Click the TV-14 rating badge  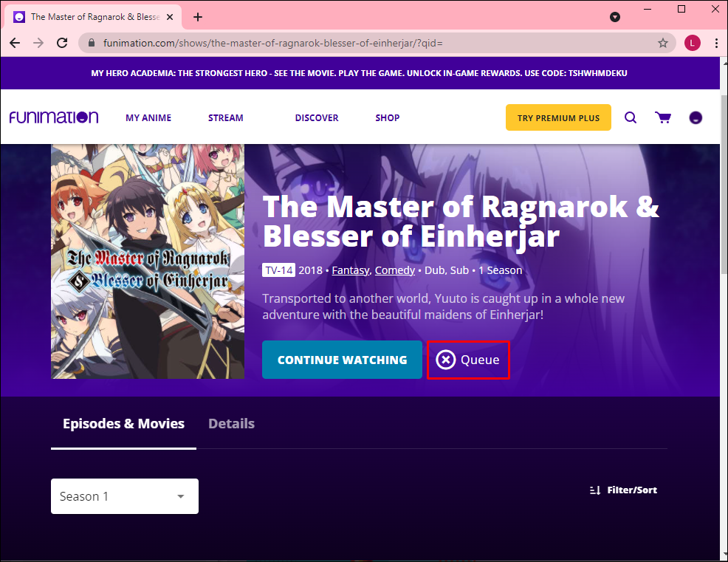coord(278,270)
